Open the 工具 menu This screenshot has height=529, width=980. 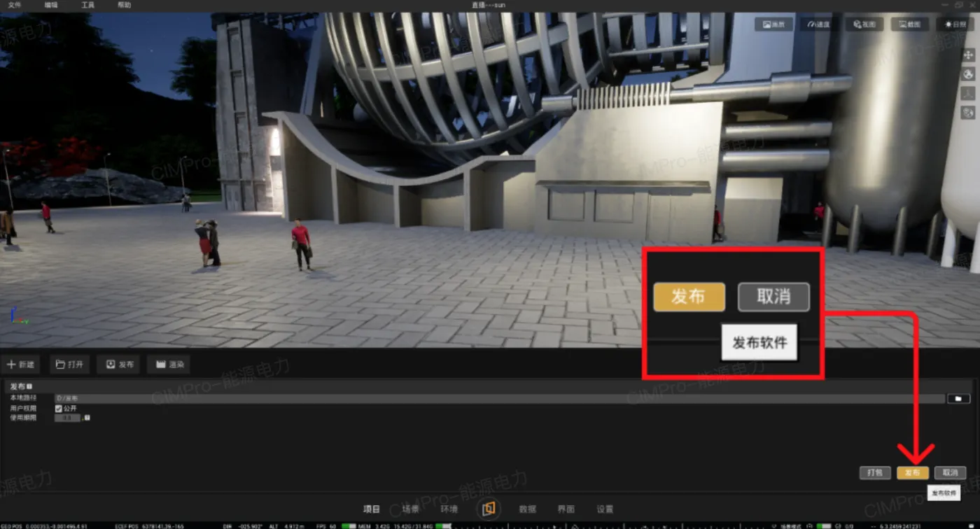coord(87,5)
